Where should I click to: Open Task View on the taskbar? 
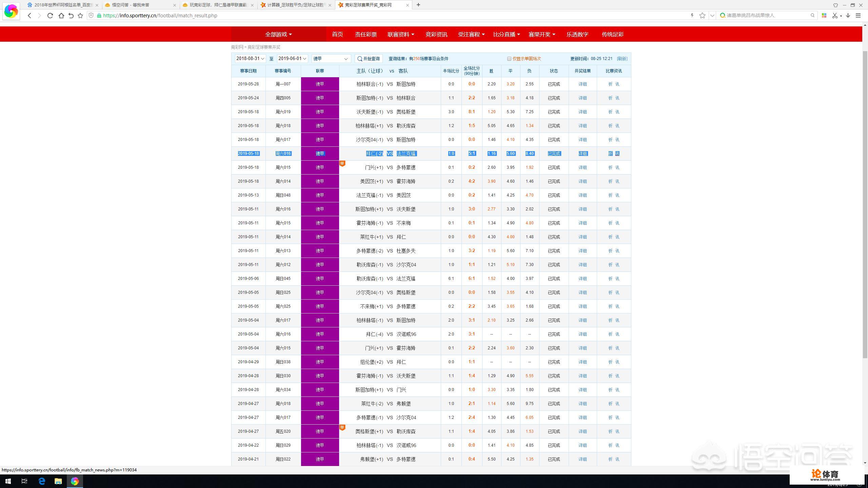point(24,481)
